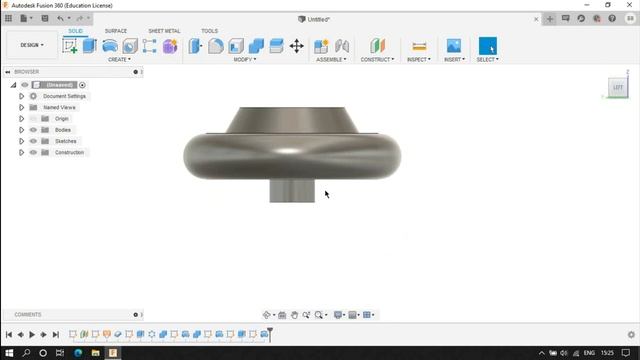This screenshot has height=360, width=640.
Task: Expand the Document Settings node
Action: click(x=22, y=96)
